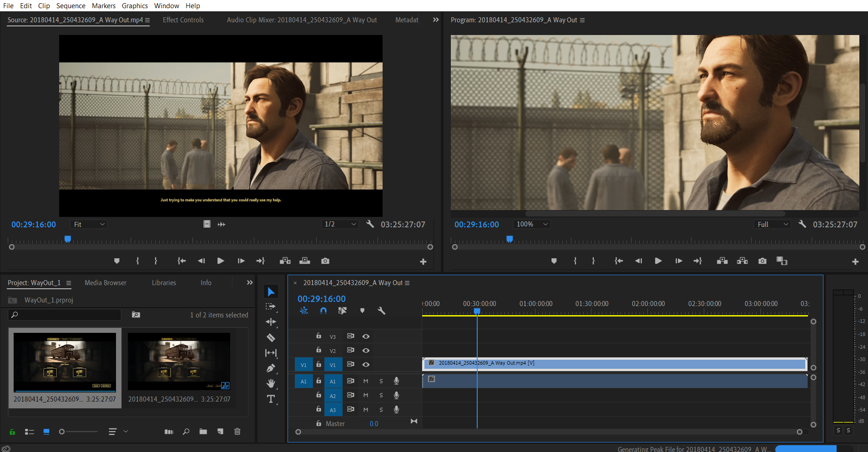
Task: Play the Program monitor sequence
Action: 658,261
